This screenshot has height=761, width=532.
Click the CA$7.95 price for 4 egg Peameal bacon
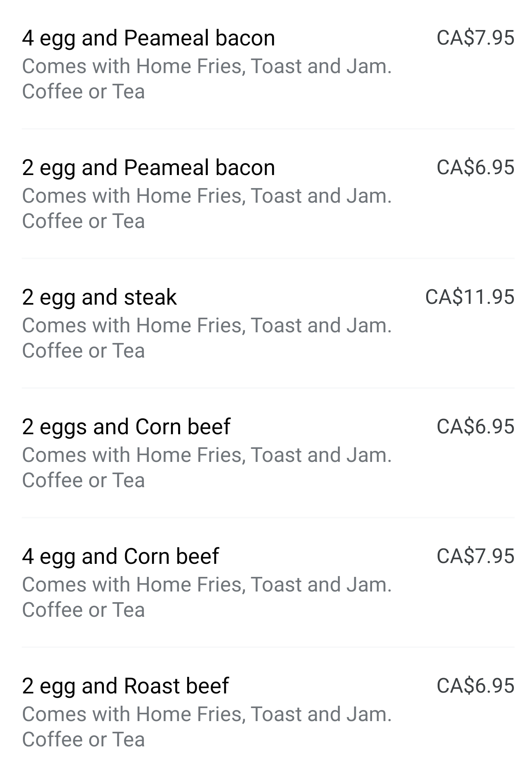475,38
